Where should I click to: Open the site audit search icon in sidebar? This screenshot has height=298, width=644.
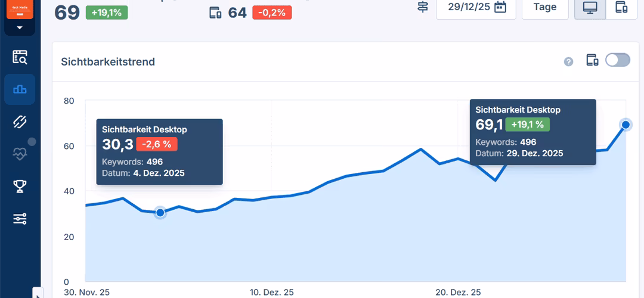[x=20, y=57]
